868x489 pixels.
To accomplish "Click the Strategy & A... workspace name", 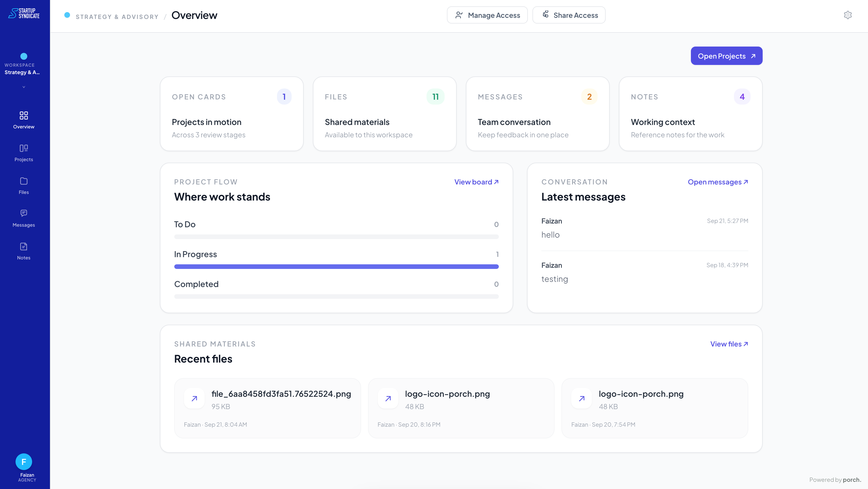I will pos(22,72).
